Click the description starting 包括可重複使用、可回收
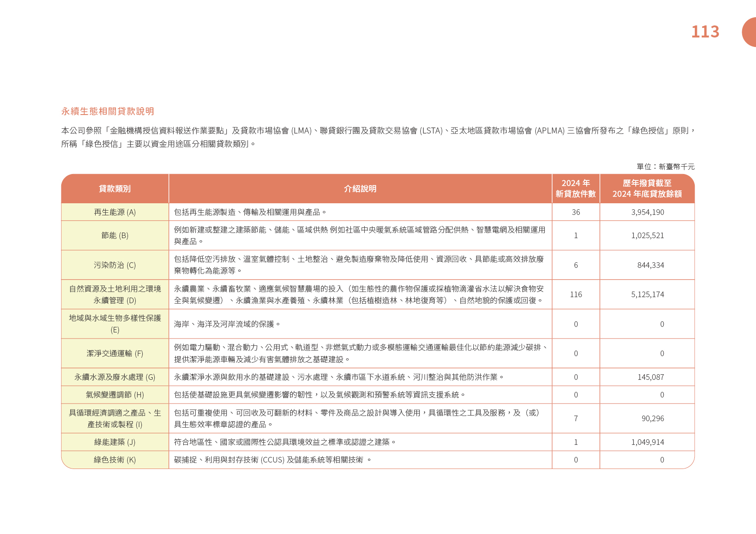This screenshot has height=534, width=756. 357,419
